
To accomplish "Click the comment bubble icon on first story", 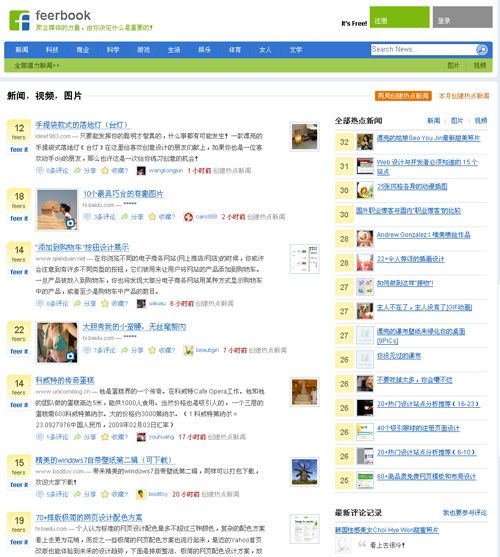I will [39, 171].
